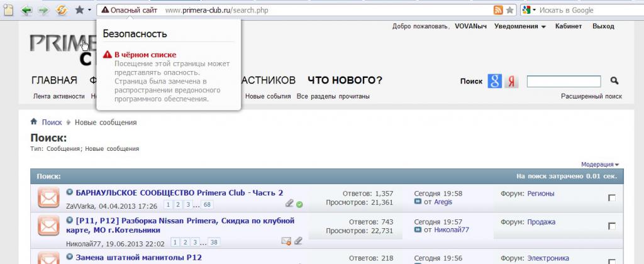This screenshot has width=644, height=264.
Task: Open the Кабинет link
Action: (x=569, y=26)
